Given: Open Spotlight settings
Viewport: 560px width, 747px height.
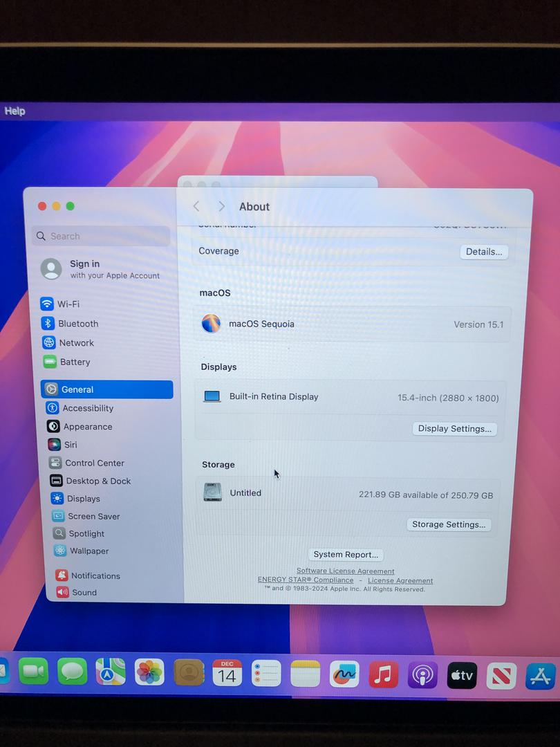Looking at the screenshot, I should pos(78,533).
